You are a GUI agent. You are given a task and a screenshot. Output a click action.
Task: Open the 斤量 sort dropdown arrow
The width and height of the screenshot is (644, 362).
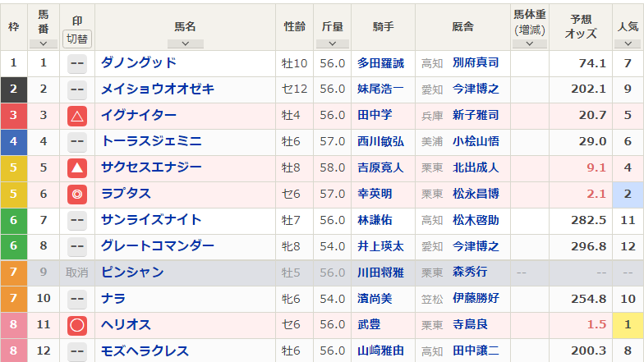[332, 44]
